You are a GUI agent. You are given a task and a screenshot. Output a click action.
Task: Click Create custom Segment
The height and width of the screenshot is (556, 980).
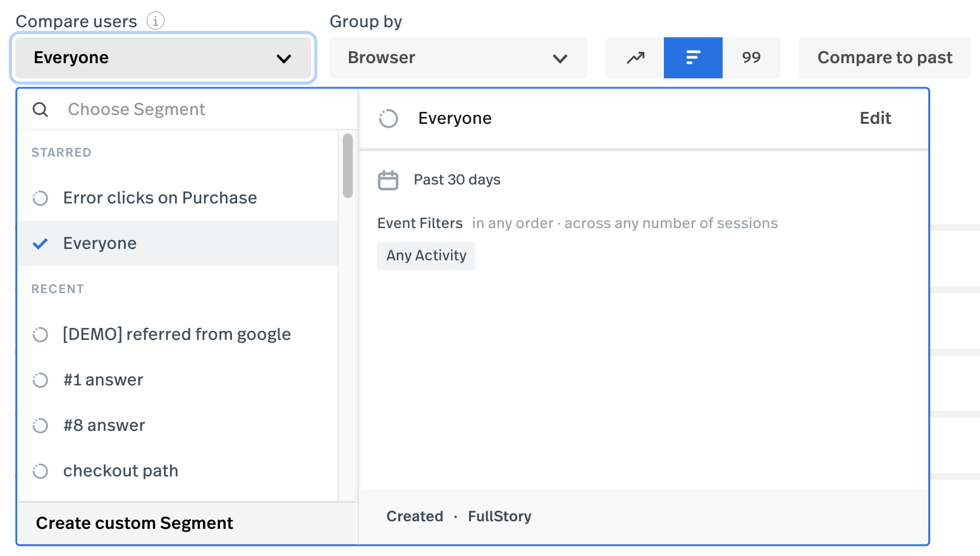pyautogui.click(x=135, y=523)
